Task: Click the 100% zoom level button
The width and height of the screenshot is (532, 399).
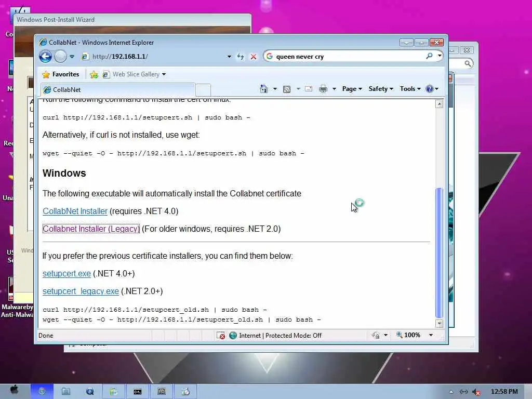Action: (408, 335)
